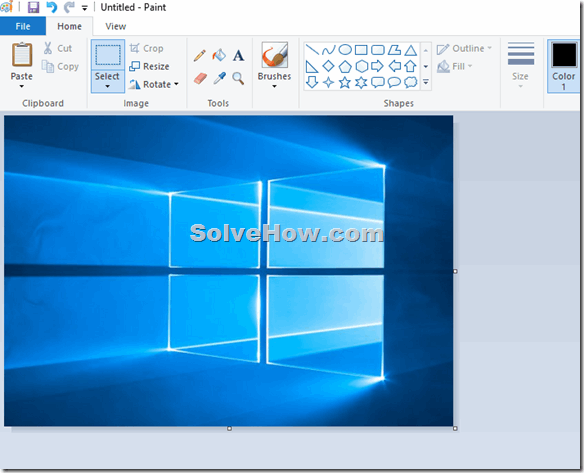
Task: Click the Paint app icon in title bar
Action: 6,7
